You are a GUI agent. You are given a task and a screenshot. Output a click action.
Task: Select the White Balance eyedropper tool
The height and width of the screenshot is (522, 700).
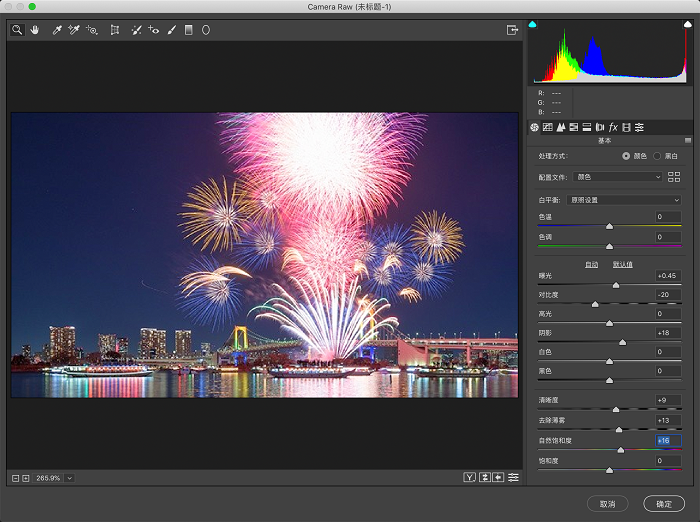[x=56, y=30]
